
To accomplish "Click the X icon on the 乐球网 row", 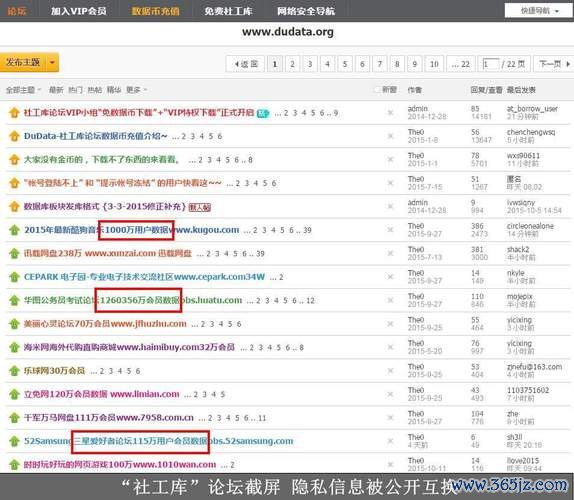I will point(391,371).
